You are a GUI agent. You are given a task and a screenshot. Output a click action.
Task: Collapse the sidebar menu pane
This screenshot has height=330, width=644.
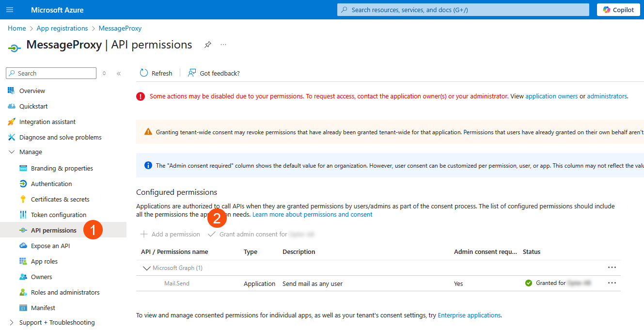pyautogui.click(x=119, y=73)
